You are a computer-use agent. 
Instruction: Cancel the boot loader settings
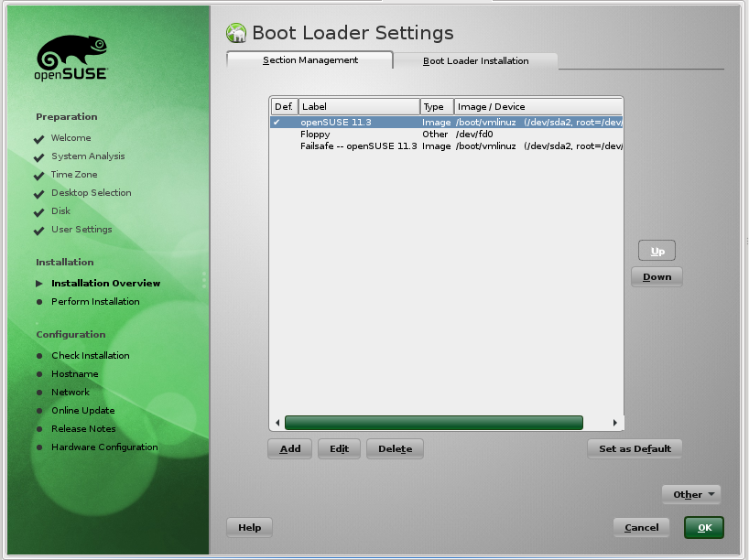point(641,528)
